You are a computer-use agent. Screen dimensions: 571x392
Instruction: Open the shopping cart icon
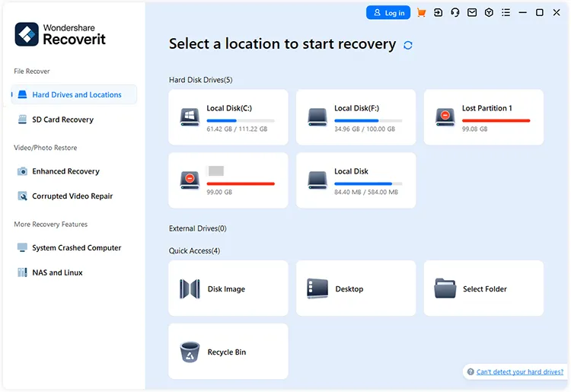click(x=421, y=13)
